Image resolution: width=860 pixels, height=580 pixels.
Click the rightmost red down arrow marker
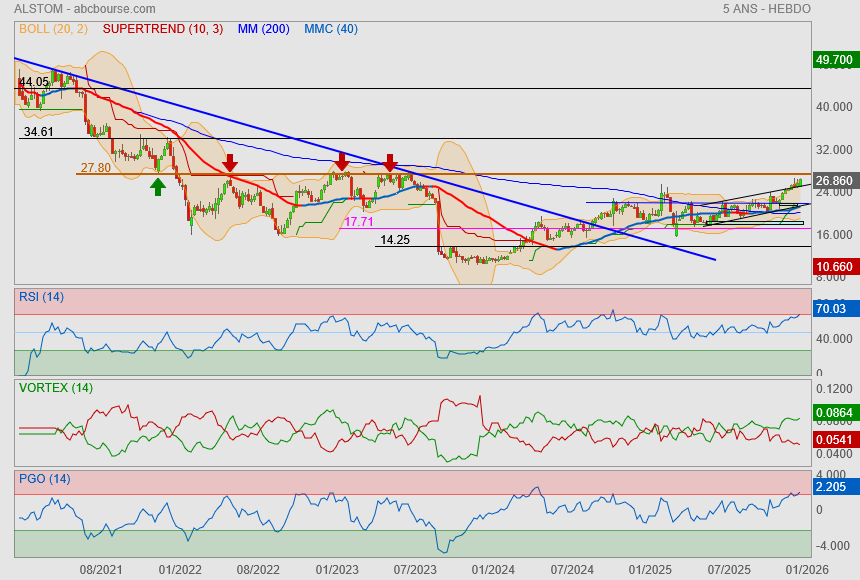point(390,163)
